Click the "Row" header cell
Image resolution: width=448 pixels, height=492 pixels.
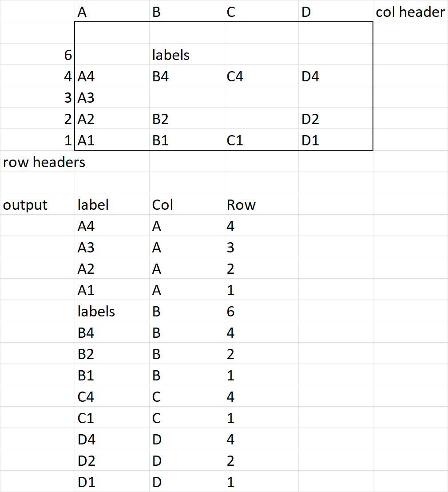point(241,205)
